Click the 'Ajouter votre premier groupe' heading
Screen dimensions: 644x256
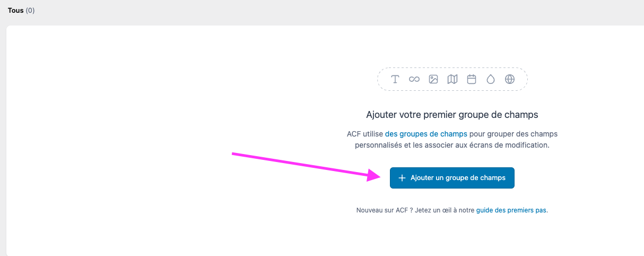click(452, 115)
